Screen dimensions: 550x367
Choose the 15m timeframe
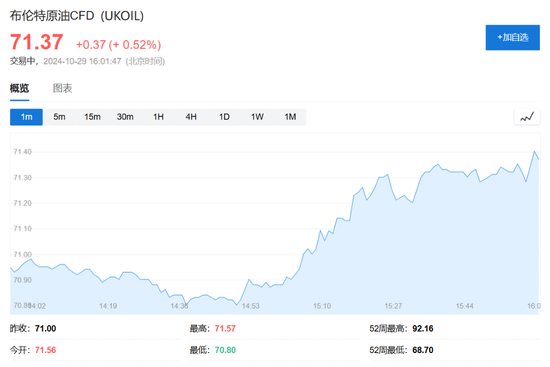(x=92, y=117)
